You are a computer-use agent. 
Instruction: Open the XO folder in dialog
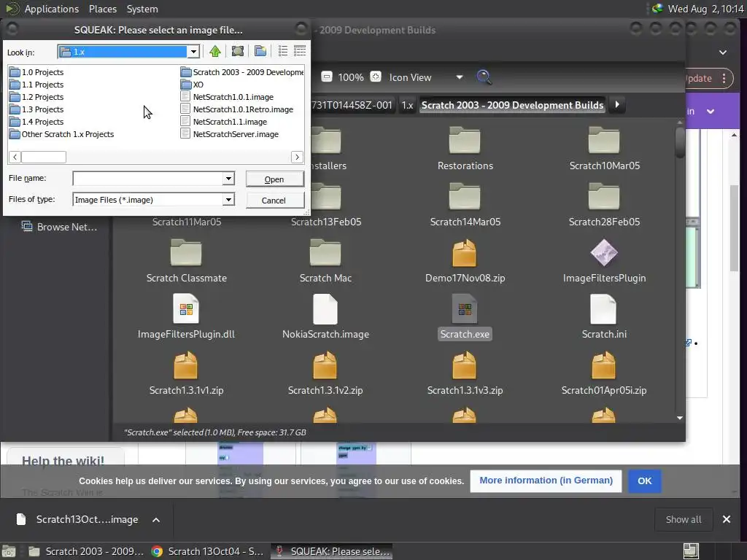coord(192,85)
